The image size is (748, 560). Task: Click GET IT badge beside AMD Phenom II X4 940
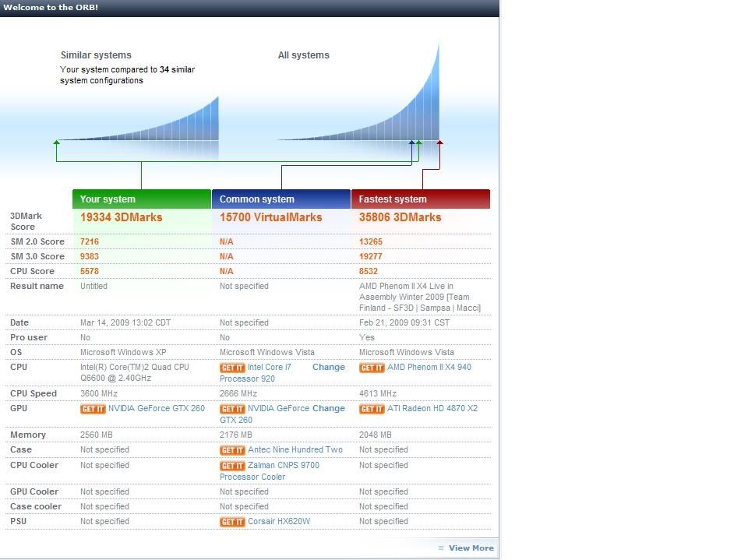(x=372, y=368)
